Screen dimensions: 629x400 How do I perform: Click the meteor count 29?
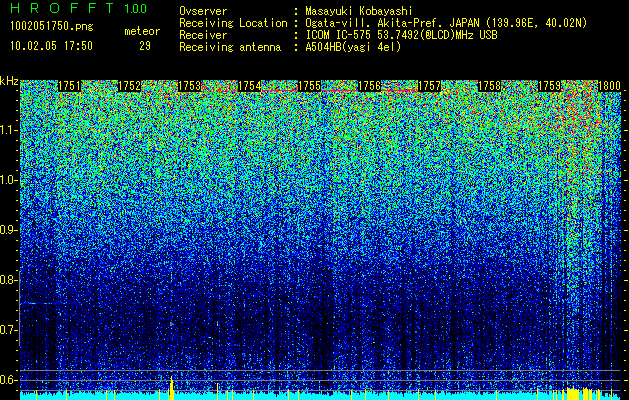[x=145, y=46]
